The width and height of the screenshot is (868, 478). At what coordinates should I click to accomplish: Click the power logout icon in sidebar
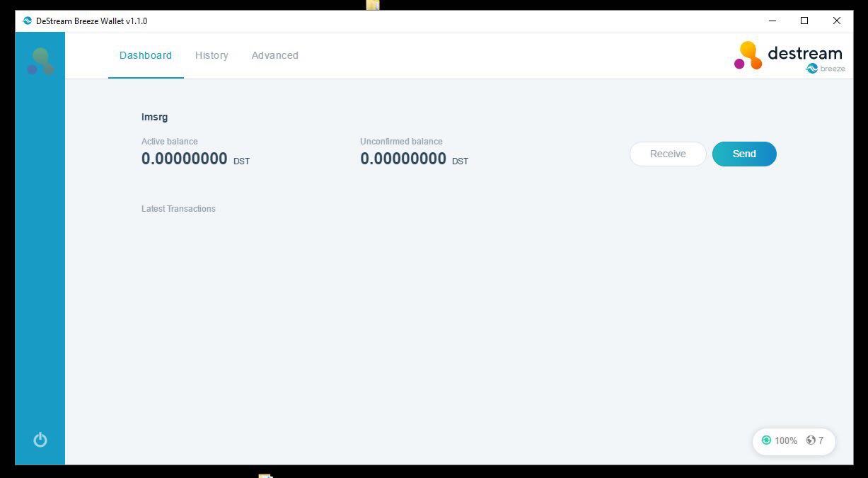40,440
